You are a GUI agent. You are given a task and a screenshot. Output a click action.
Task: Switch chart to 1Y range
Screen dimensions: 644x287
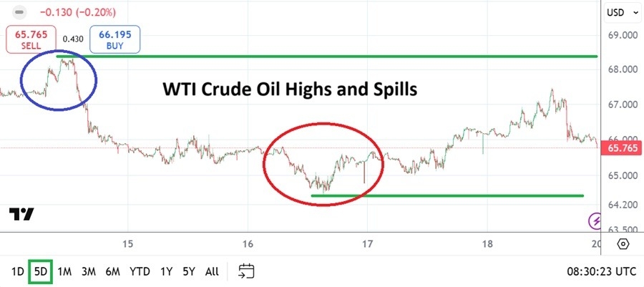point(166,272)
